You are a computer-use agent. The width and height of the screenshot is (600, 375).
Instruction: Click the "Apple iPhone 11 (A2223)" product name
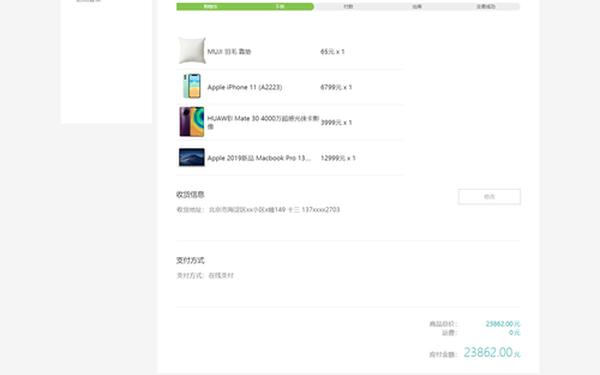coord(245,87)
